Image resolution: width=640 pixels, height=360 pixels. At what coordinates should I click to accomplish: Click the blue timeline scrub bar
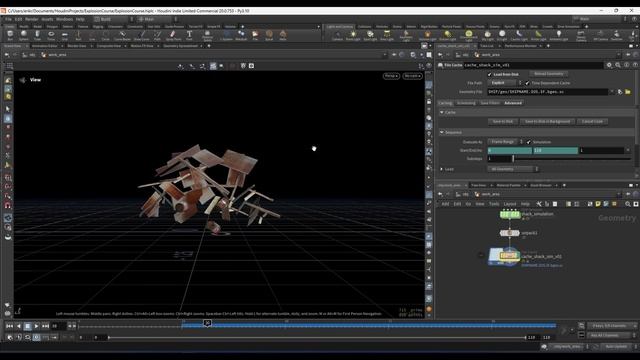click(369, 326)
